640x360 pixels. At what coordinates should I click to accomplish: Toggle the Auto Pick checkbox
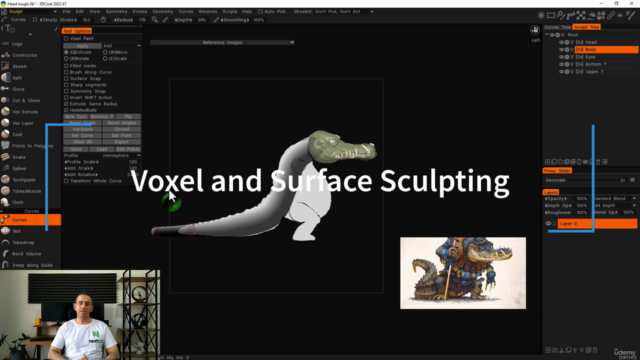260,12
